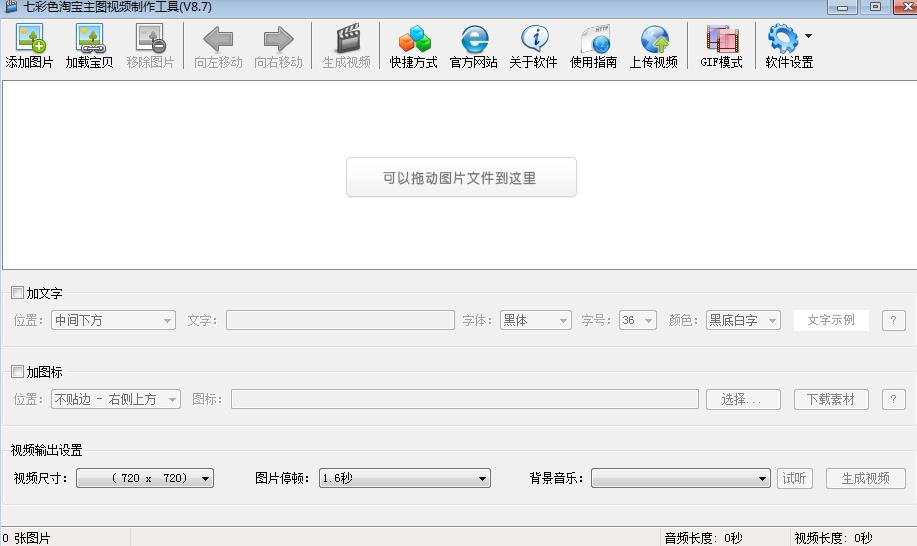Click the 文字 text input field
The image size is (917, 546).
click(340, 320)
